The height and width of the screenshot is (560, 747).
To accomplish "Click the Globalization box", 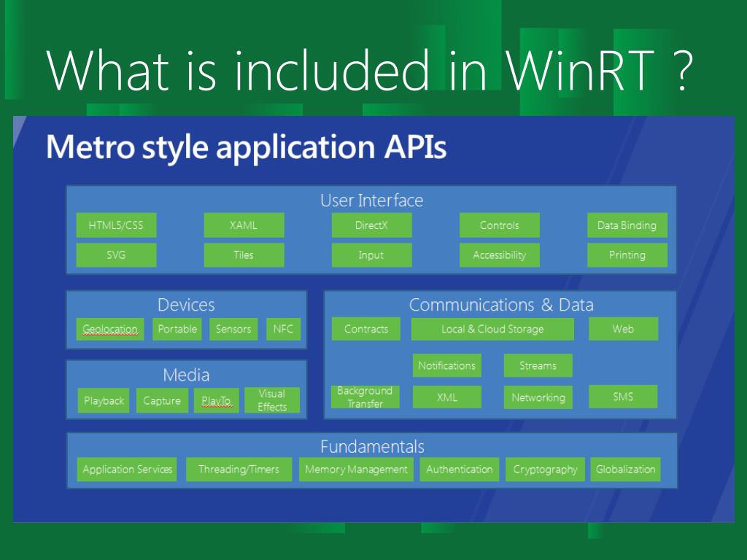I will click(x=625, y=469).
